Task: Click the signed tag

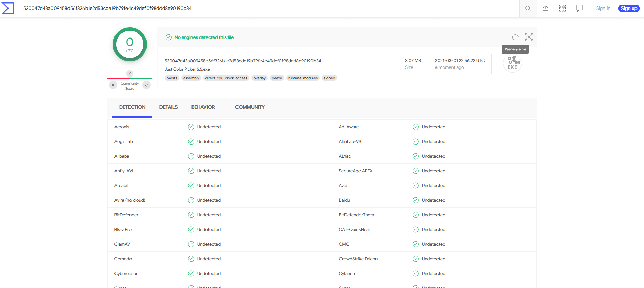Action: [329, 78]
